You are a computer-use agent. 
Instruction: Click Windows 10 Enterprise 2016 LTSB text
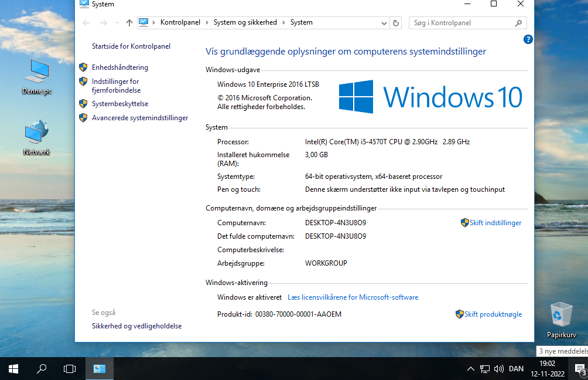tap(268, 84)
